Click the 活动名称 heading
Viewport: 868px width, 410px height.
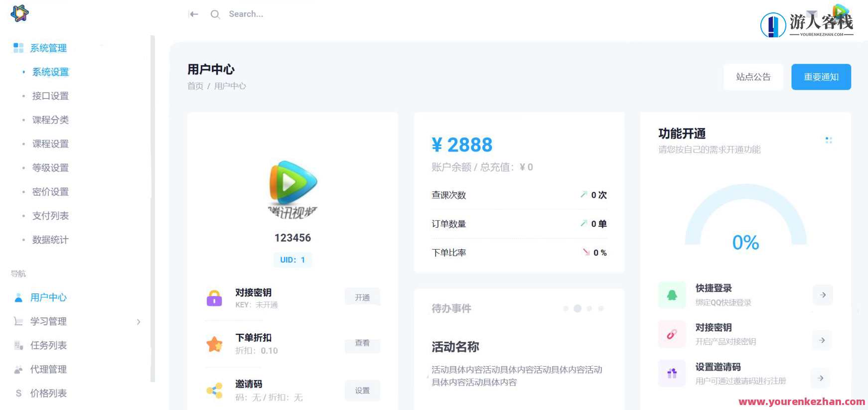[455, 347]
